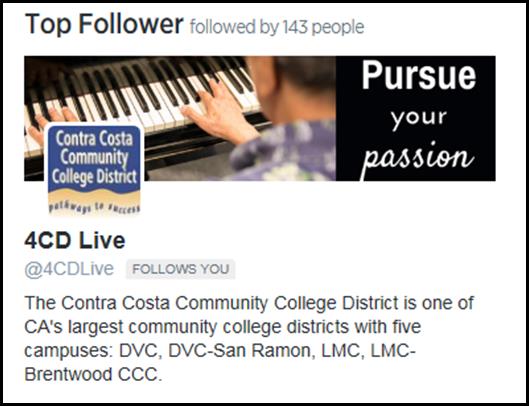The image size is (529, 406).
Task: Open the piano header banner photo
Action: coord(260,118)
